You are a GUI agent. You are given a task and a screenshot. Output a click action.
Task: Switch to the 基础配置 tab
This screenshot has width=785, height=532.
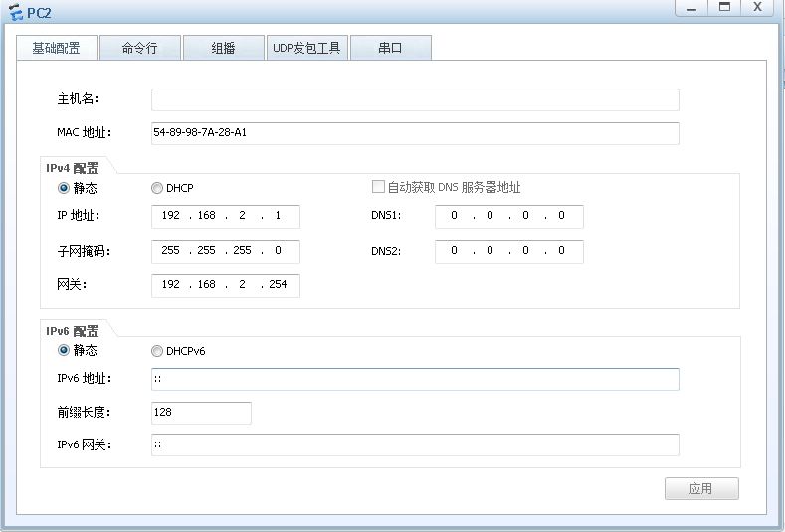pos(57,48)
